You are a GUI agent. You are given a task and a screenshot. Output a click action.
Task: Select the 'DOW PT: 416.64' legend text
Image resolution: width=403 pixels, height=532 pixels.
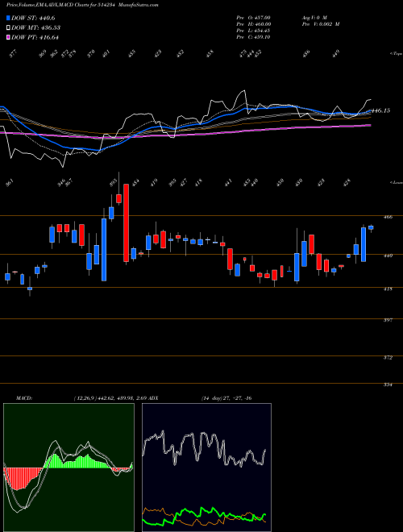click(35, 37)
